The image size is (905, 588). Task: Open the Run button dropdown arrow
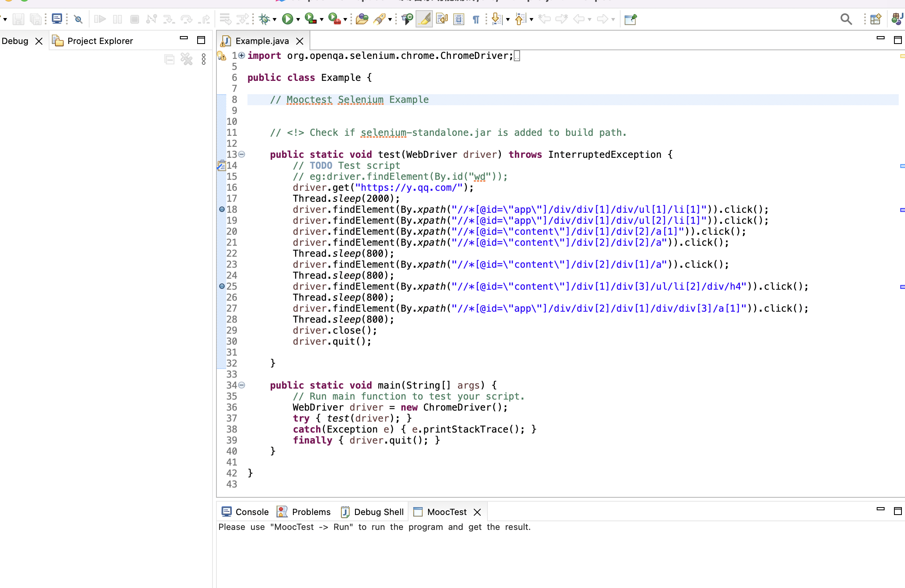[298, 19]
